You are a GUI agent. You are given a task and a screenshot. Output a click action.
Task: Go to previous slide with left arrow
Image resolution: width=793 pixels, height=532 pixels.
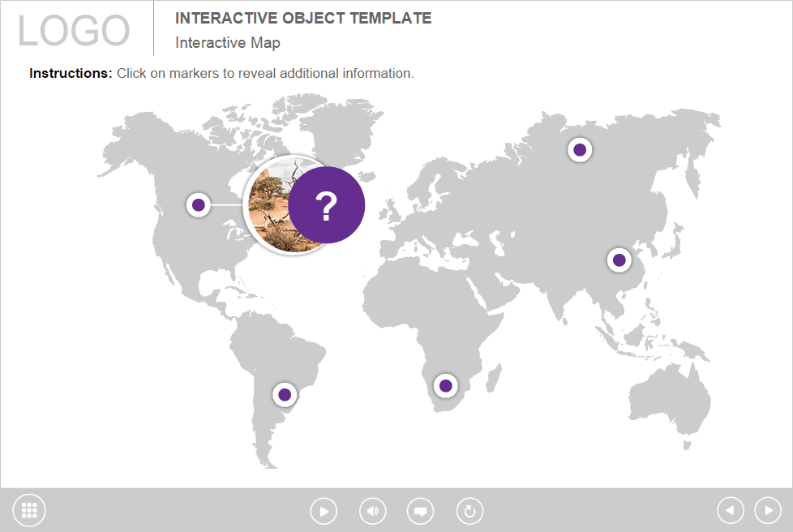[x=731, y=510]
